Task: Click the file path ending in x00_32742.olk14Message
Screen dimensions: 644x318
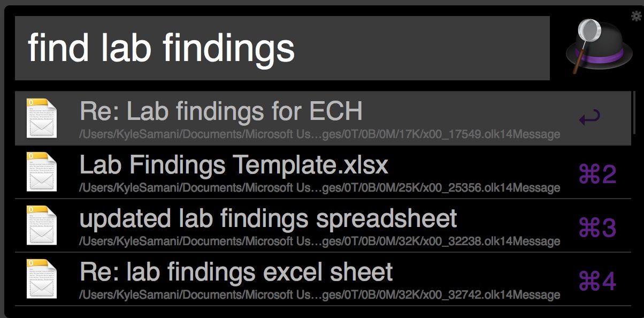Action: 319,295
